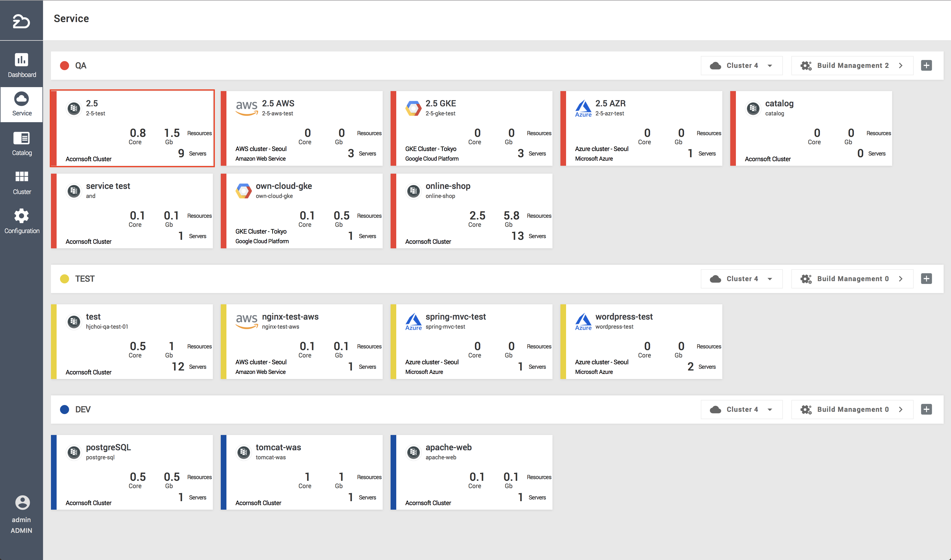This screenshot has width=951, height=560.
Task: Click the plus icon in the DEV row
Action: (926, 410)
